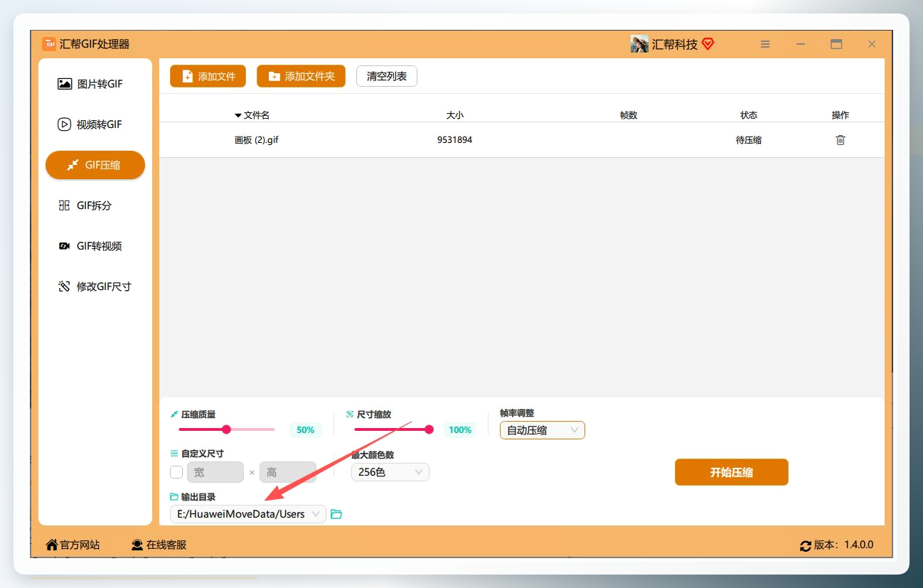This screenshot has height=588, width=923.
Task: Click the 添加文件 button
Action: [208, 76]
